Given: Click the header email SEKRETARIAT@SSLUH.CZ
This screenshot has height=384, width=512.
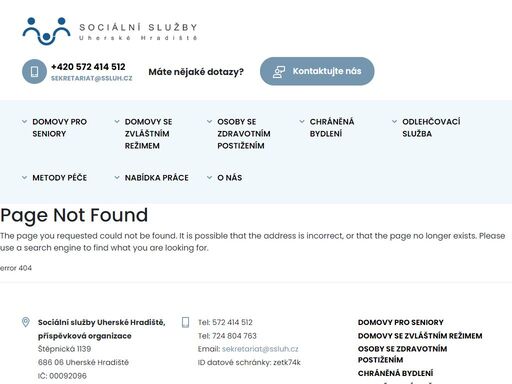Looking at the screenshot, I should (x=92, y=78).
